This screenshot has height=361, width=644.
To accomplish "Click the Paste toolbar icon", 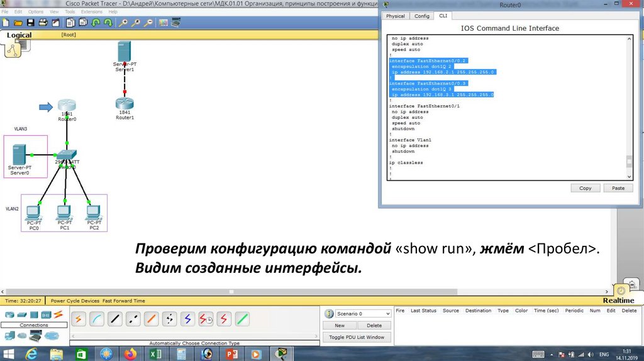I will 83,23.
